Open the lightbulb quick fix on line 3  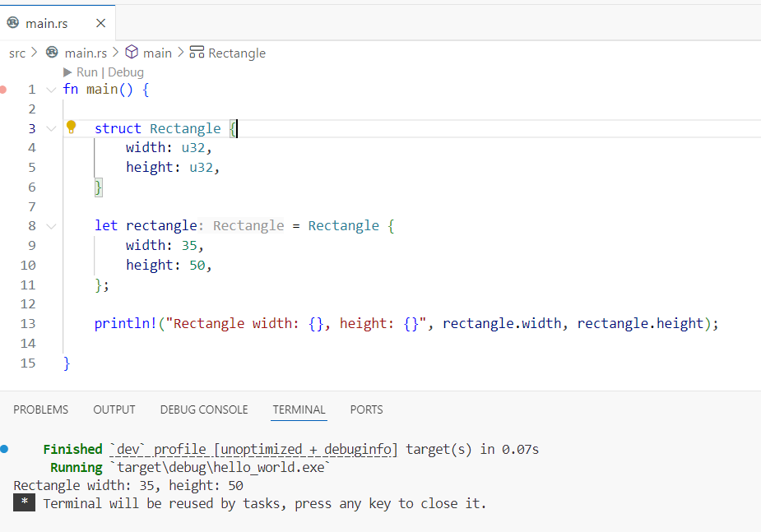71,127
